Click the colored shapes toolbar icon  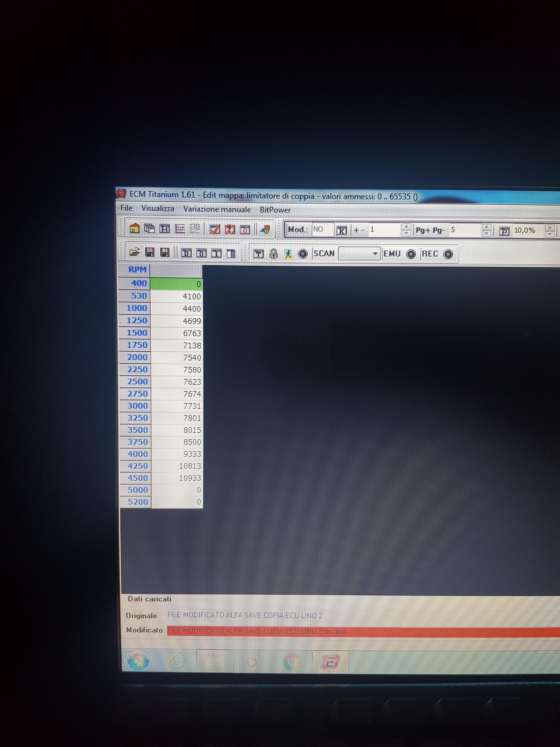click(265, 230)
